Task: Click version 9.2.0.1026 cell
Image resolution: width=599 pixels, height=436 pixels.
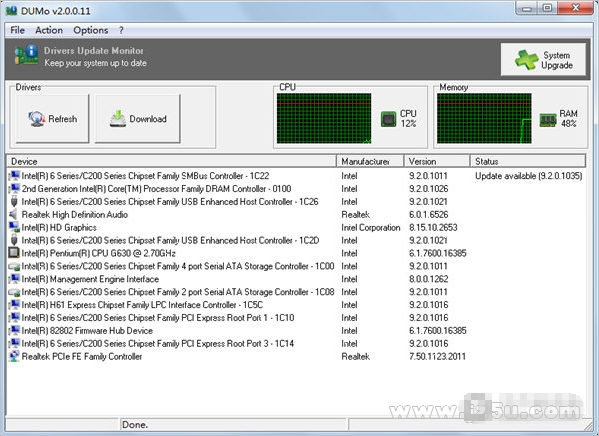Action: pyautogui.click(x=429, y=189)
